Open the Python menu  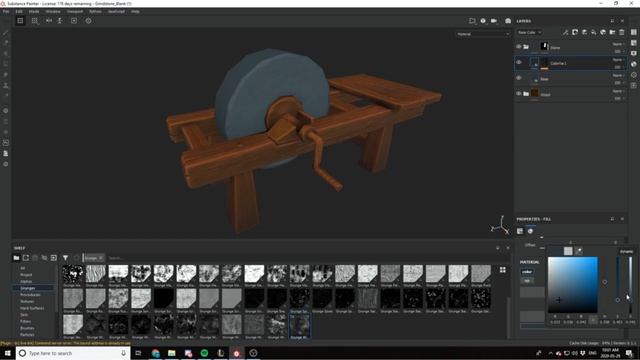[x=95, y=11]
